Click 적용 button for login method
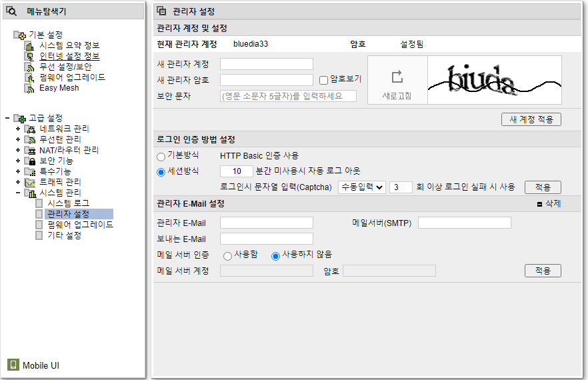 (543, 187)
